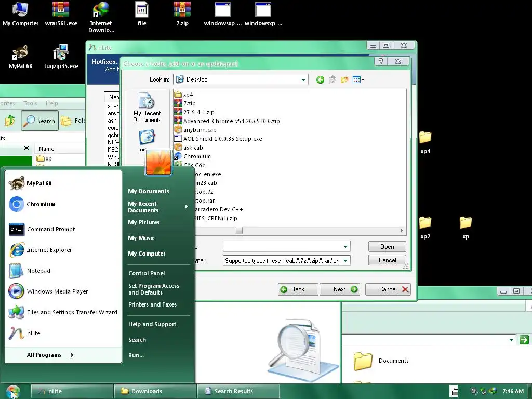Create new folder in file dialog
Screen dimensions: 532x399
(344, 79)
